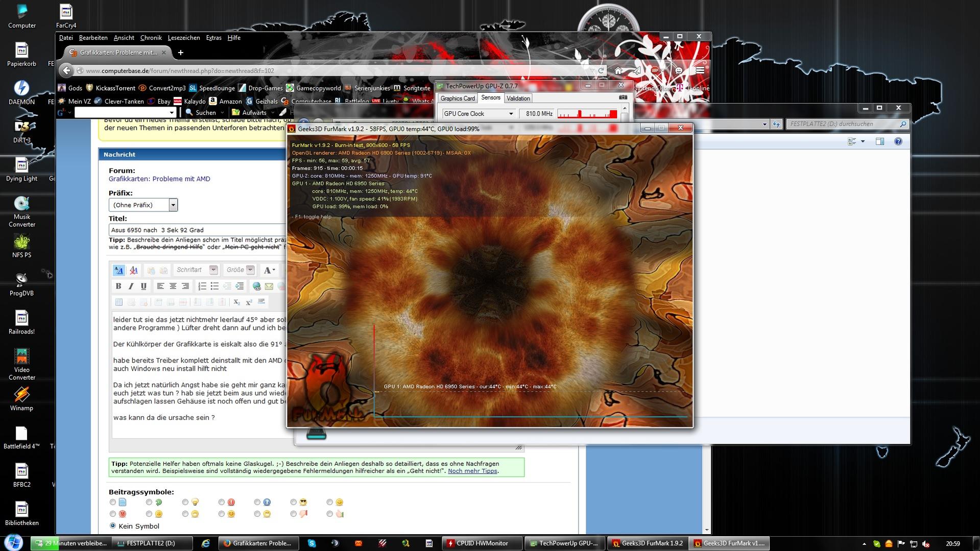Expand Explorer address bar history dropdown
Viewport: 980px width, 551px height.
764,124
